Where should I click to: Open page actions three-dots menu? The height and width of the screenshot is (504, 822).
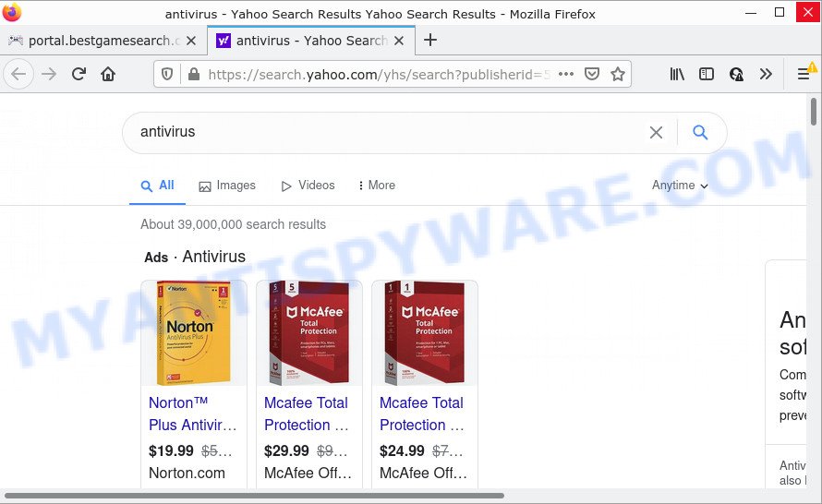point(566,74)
